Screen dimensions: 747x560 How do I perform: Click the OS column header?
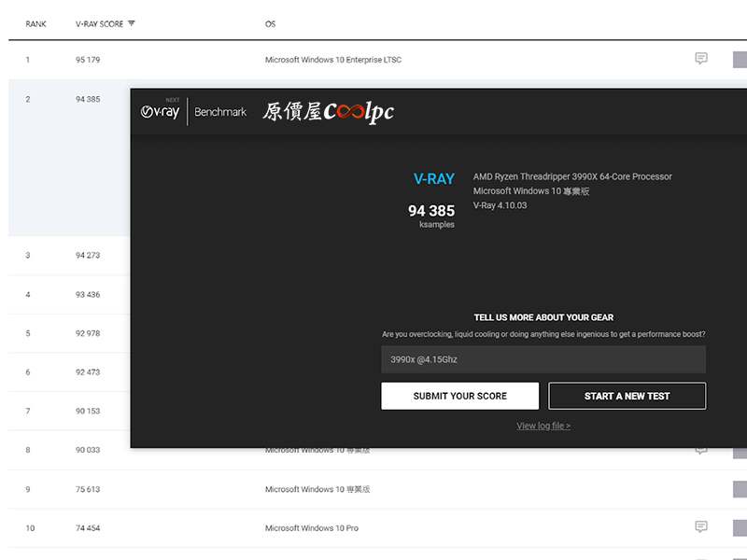[270, 24]
